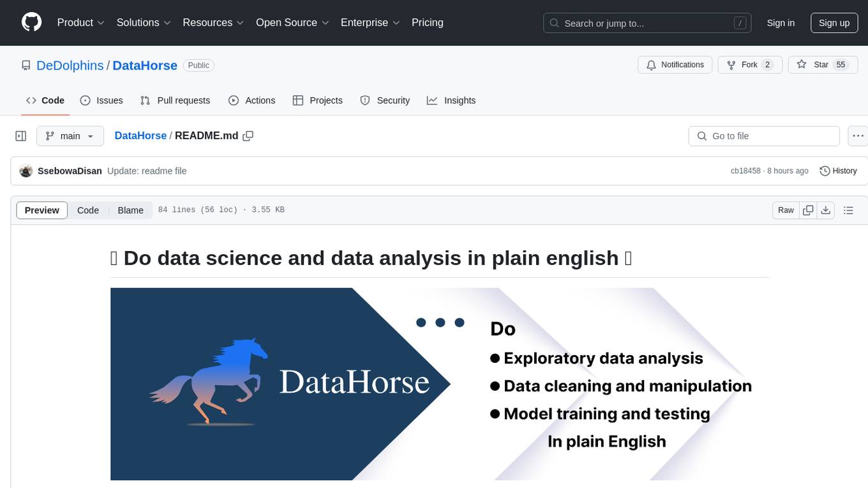
Task: Open the Actions tab
Action: pos(252,100)
